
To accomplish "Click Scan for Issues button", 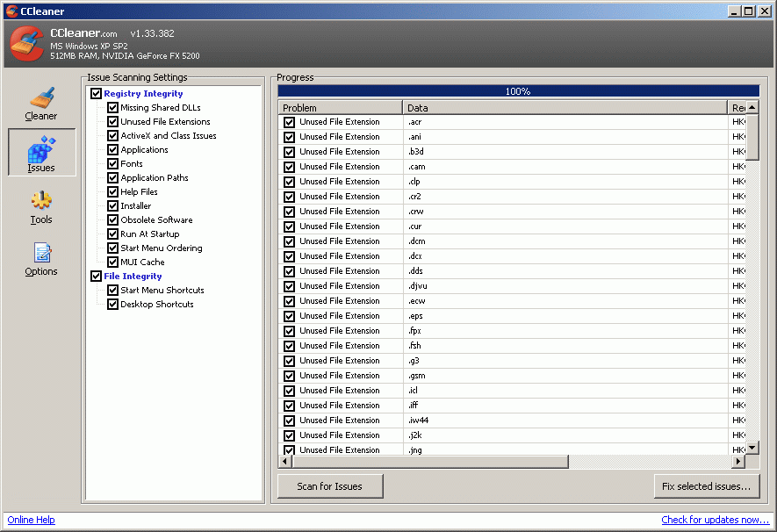I will (330, 486).
